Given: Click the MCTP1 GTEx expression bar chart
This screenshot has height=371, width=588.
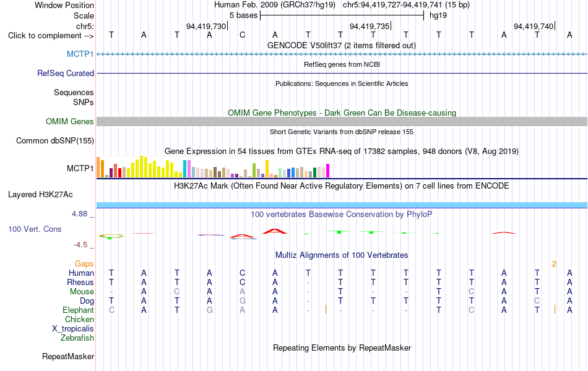Looking at the screenshot, I should pyautogui.click(x=213, y=167).
